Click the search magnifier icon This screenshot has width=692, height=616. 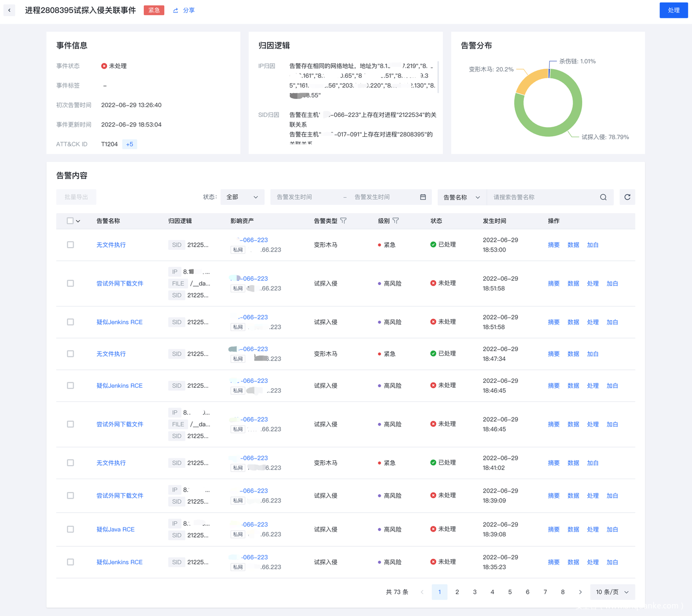pyautogui.click(x=603, y=197)
